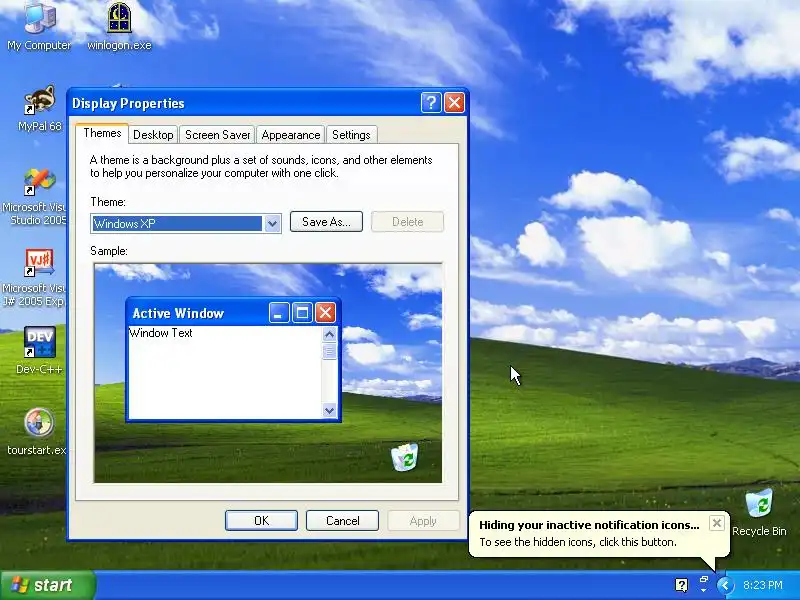The width and height of the screenshot is (800, 600).
Task: Click the sample Active Window close button
Action: pos(325,313)
